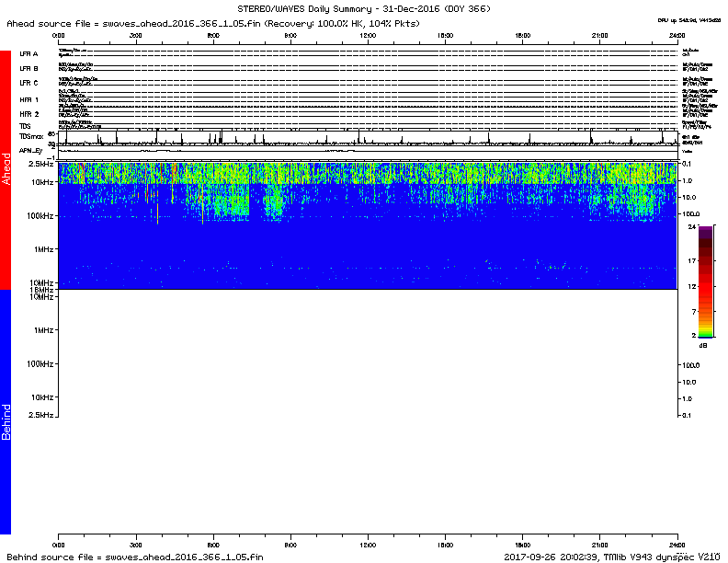
Task: Select the LFR C row label
Action: tap(28, 83)
